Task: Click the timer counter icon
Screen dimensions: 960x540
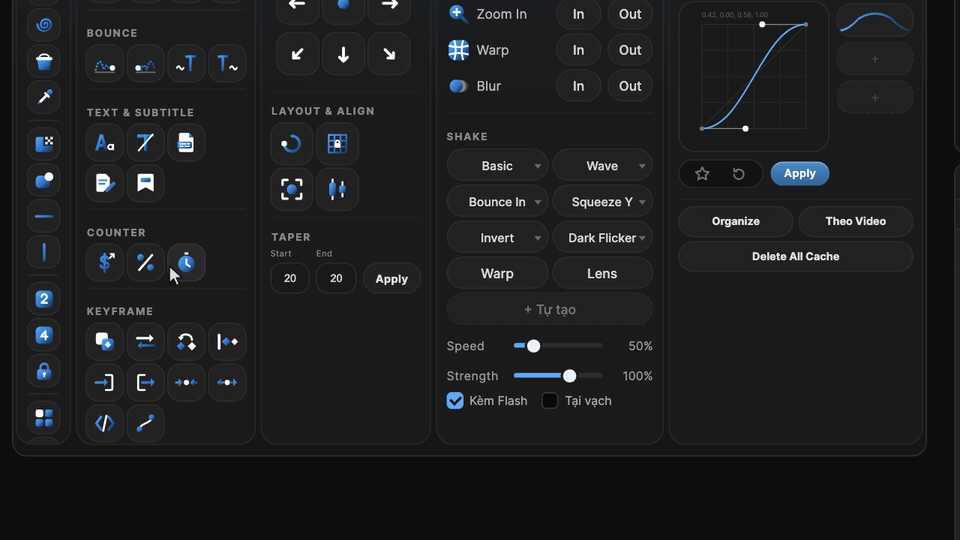Action: [186, 263]
